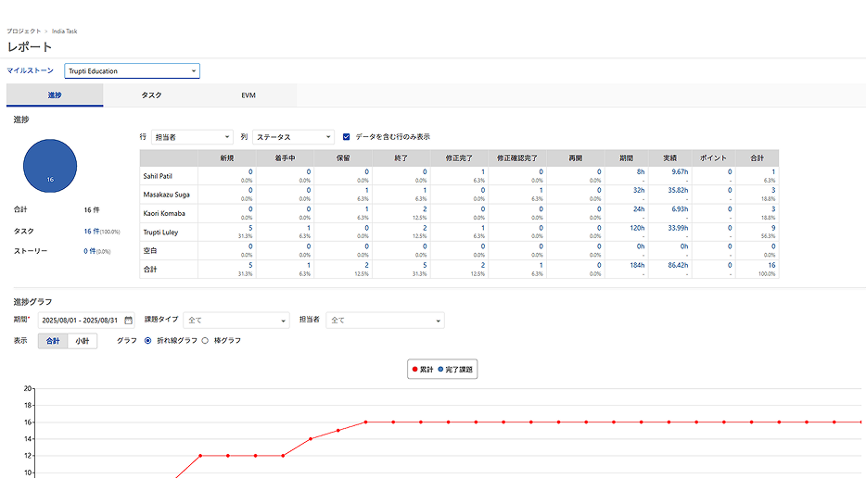This screenshot has height=504, width=866.
Task: Select the 進捗 tab
Action: [x=55, y=95]
